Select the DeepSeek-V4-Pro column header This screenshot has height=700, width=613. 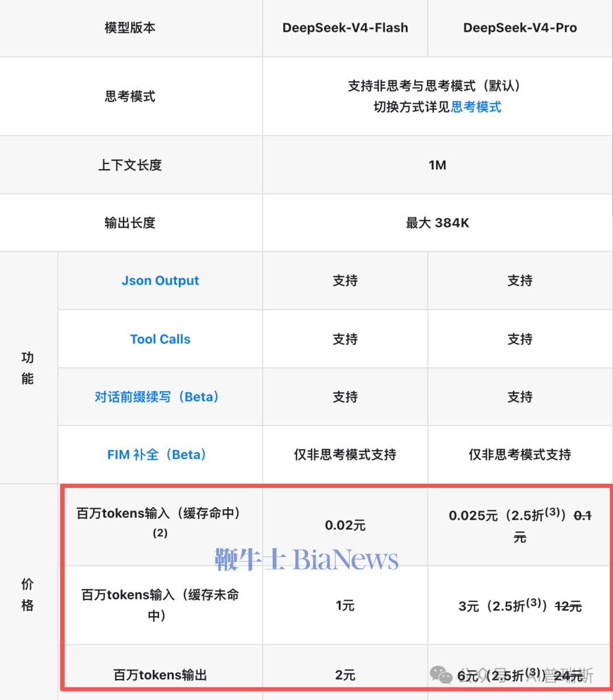coord(520,28)
